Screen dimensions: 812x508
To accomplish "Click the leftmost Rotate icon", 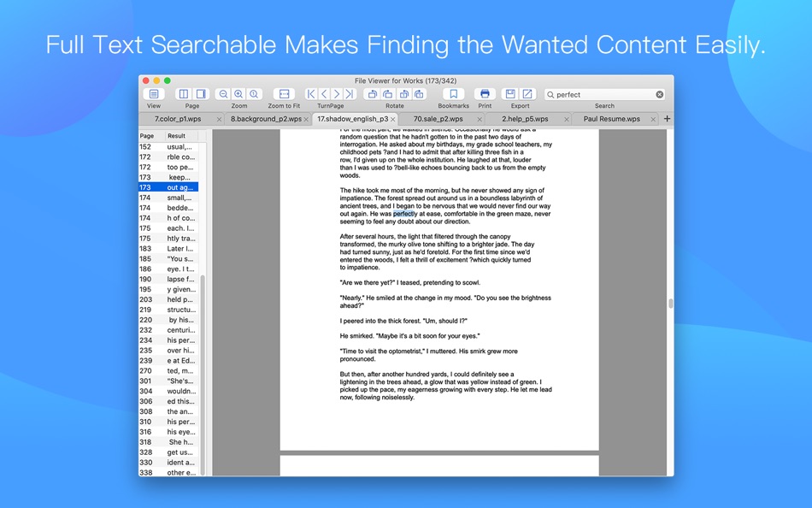I will (x=372, y=94).
